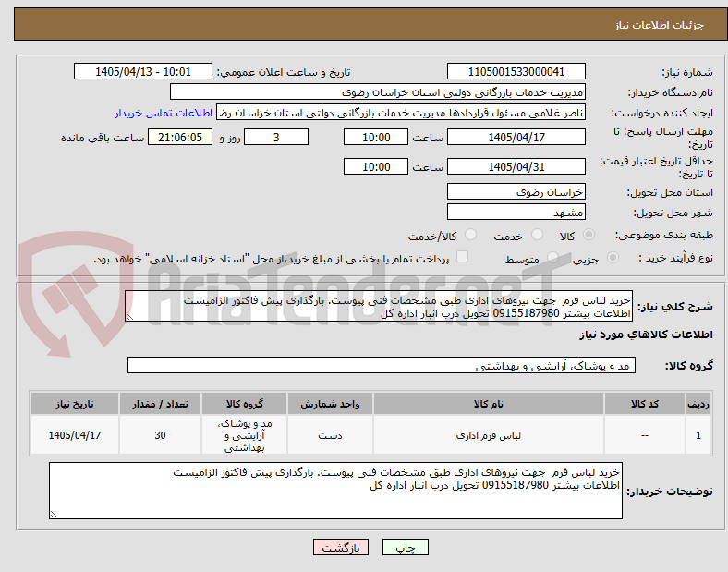This screenshot has width=728, height=572.
Task: Click the table cell مد و پوشاک، آرایشی و بهداشتی
Action: 244,435
